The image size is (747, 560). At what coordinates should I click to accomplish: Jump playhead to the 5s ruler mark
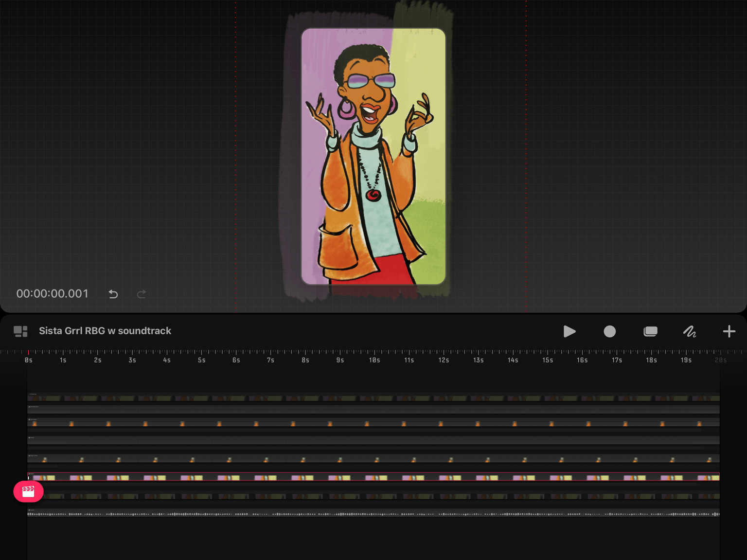point(201,360)
